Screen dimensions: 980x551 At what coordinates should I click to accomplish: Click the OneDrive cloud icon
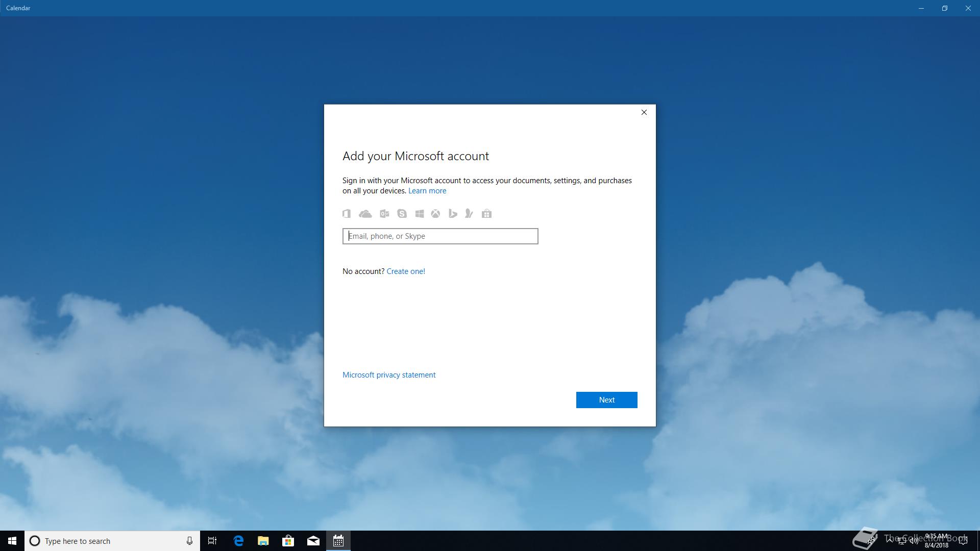365,214
